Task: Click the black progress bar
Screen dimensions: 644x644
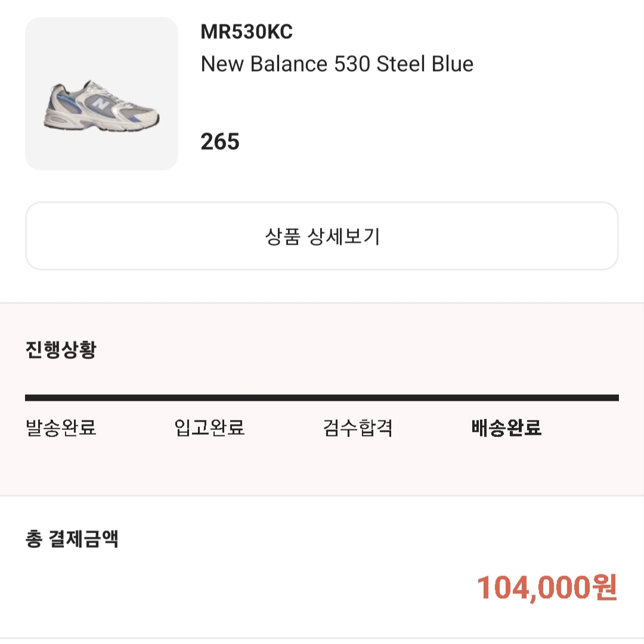Action: point(322,398)
